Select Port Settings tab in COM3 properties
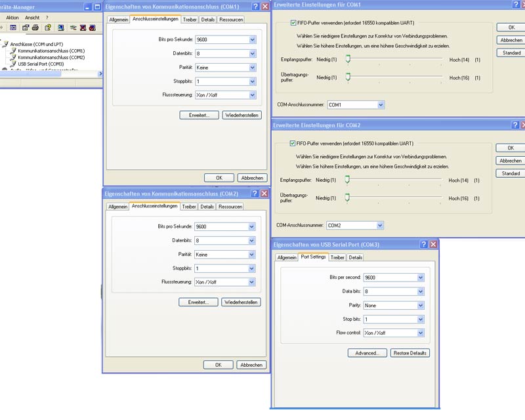Viewport: 525px width, 420px height. pos(313,257)
